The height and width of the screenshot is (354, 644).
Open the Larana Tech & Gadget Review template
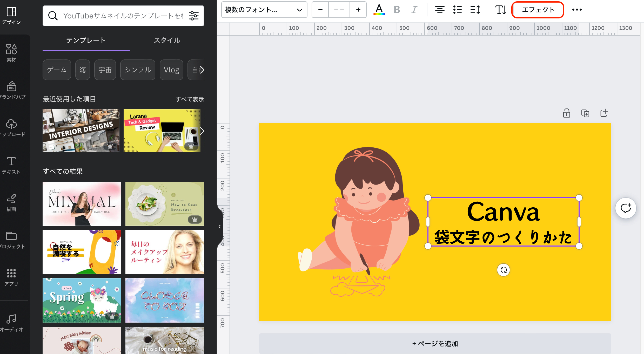tap(162, 131)
